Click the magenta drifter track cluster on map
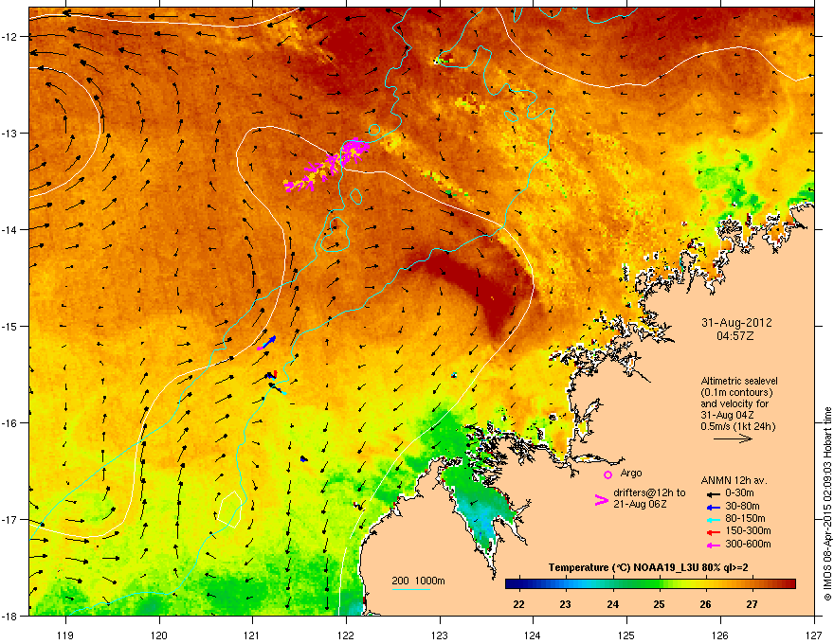This screenshot has width=834, height=644. 327,165
